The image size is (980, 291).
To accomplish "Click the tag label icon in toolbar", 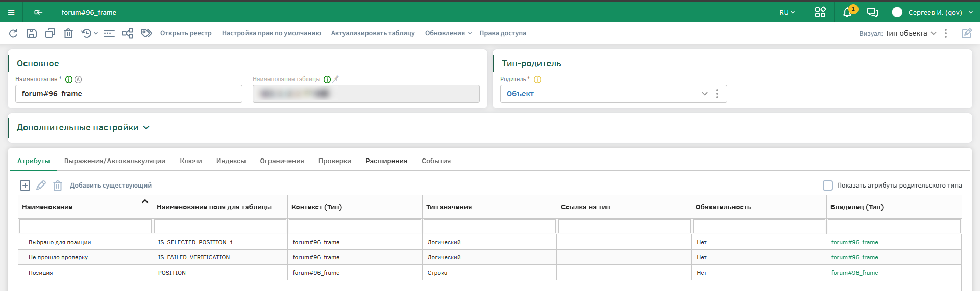I will click(146, 33).
